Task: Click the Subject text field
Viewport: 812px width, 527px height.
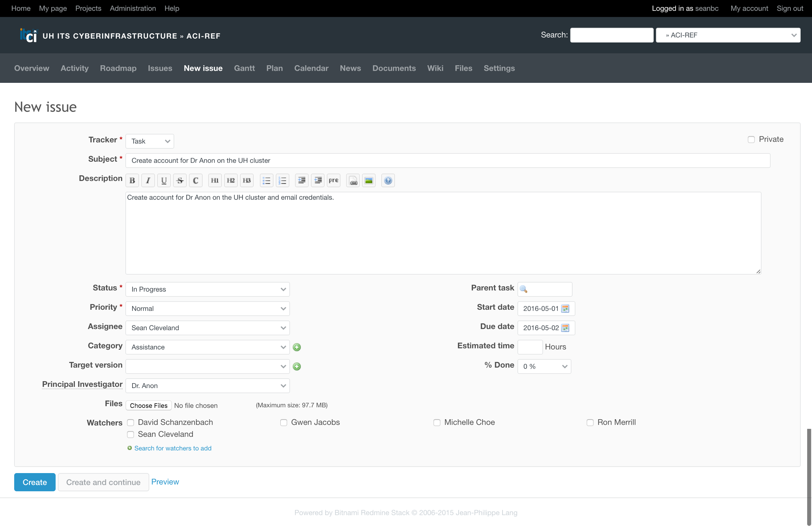Action: click(448, 161)
